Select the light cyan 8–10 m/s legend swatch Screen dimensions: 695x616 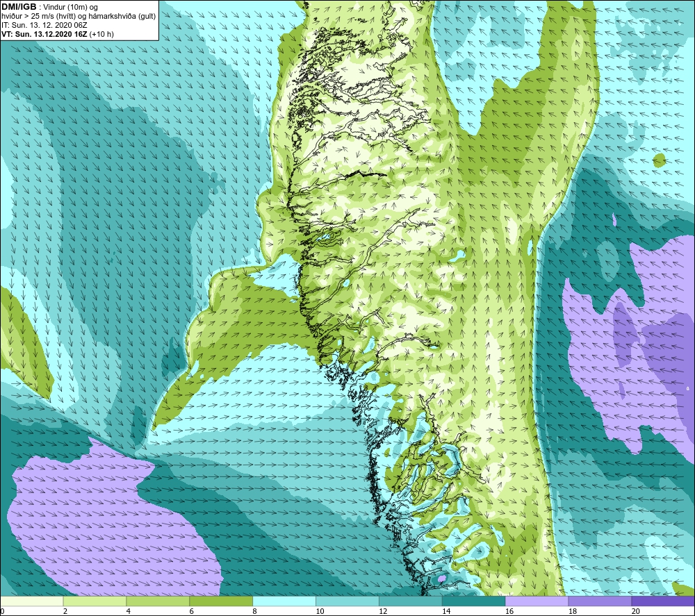point(284,601)
